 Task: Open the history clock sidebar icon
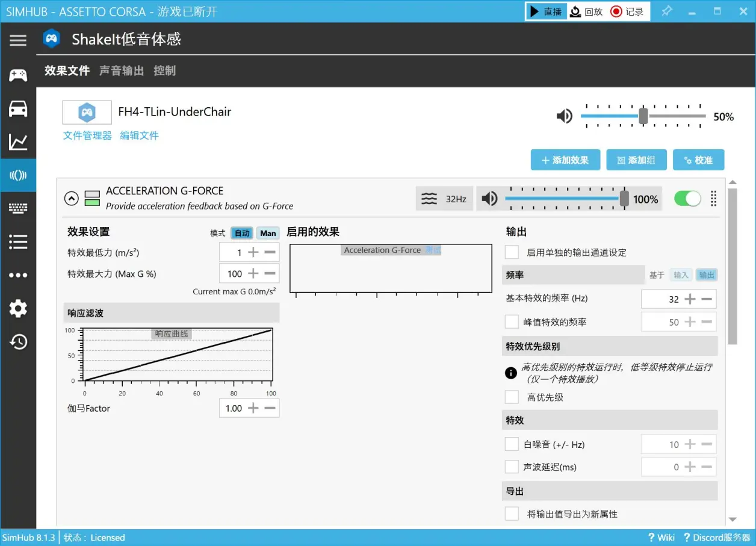(x=18, y=342)
